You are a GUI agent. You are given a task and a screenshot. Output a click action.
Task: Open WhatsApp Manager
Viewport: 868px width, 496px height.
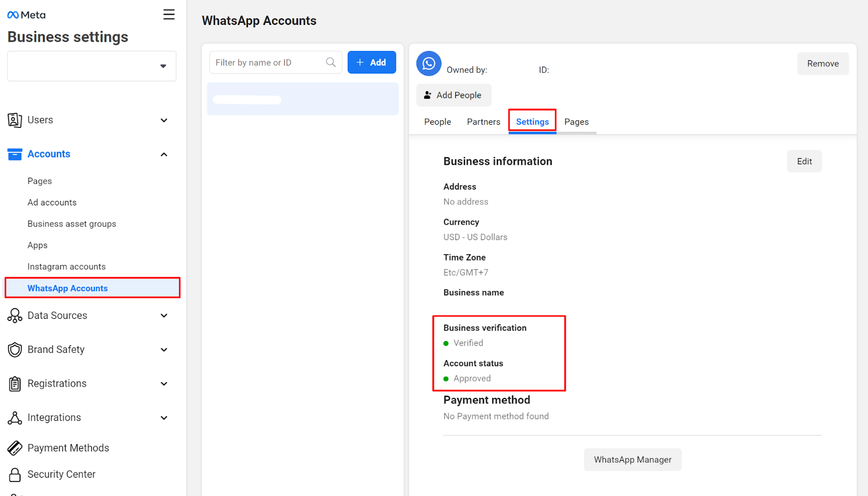coord(633,460)
